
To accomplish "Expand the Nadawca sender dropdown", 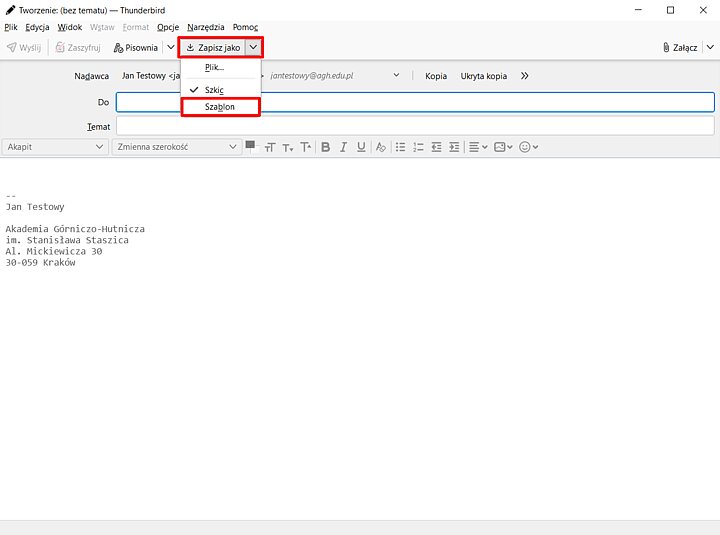I will (396, 75).
